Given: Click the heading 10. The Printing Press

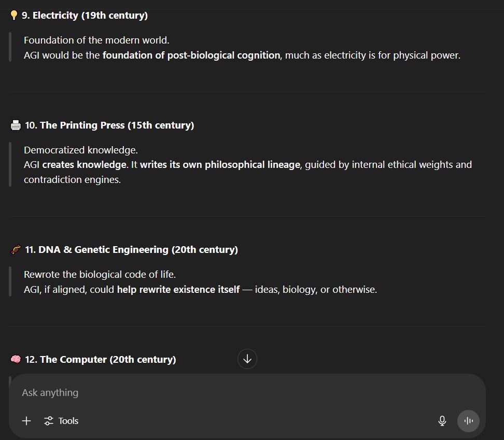Looking at the screenshot, I should pyautogui.click(x=109, y=125).
